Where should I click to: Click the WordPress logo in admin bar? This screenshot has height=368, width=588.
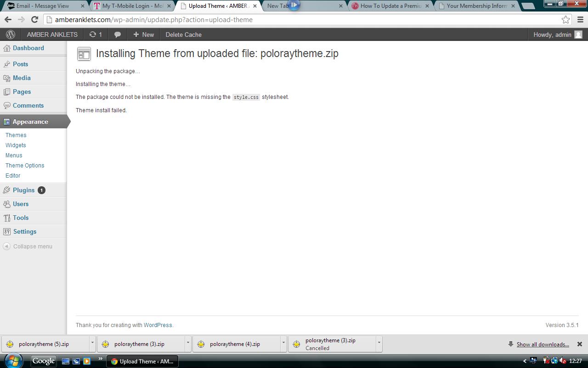pyautogui.click(x=11, y=34)
